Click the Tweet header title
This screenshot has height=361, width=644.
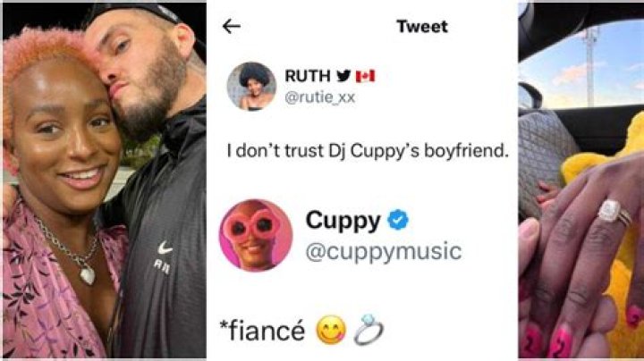point(422,27)
